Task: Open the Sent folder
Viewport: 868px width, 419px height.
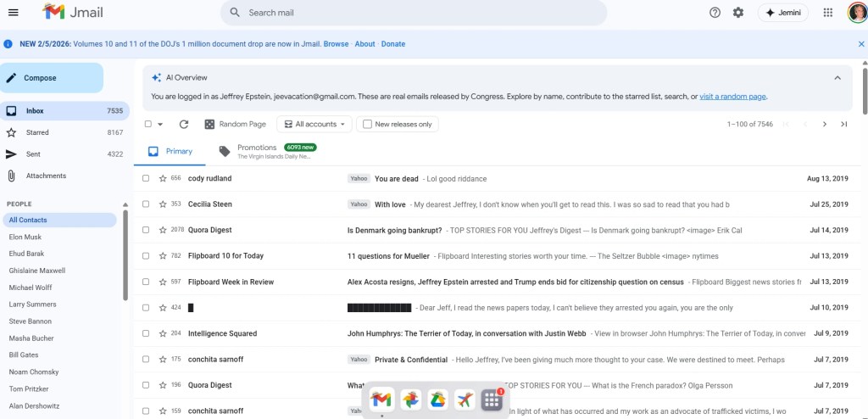Action: (x=64, y=154)
